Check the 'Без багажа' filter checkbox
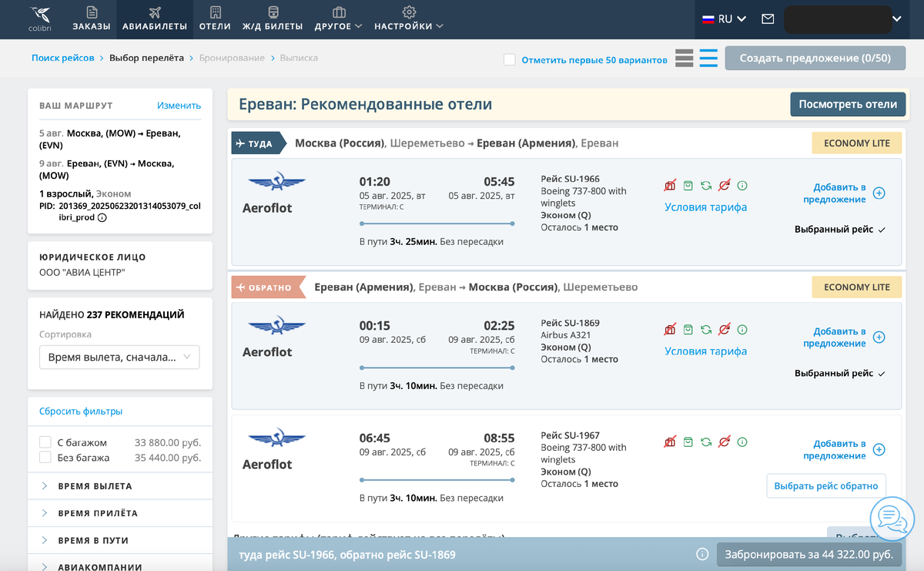 (44, 458)
